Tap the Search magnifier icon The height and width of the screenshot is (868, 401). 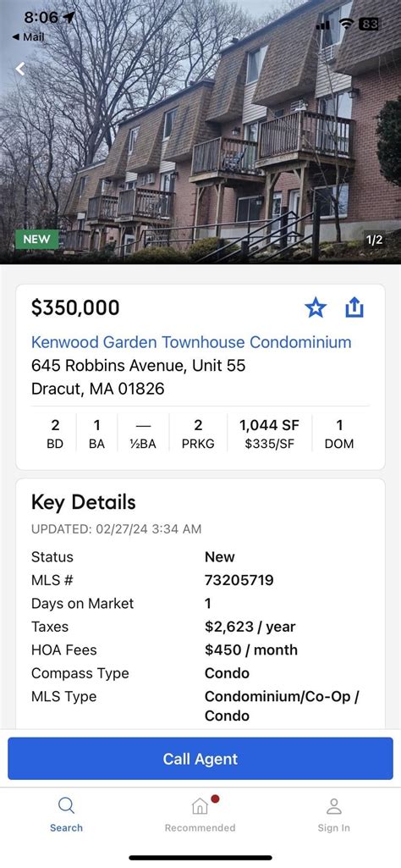(x=66, y=805)
